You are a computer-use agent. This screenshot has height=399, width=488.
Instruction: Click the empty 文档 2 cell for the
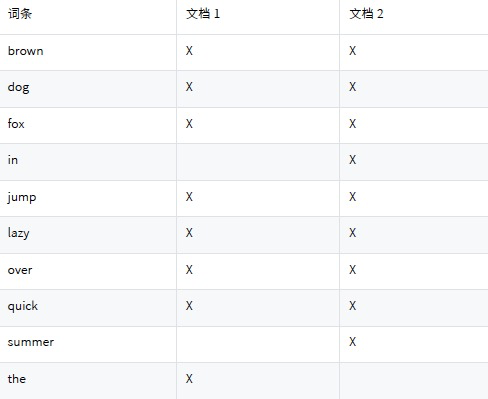click(414, 381)
